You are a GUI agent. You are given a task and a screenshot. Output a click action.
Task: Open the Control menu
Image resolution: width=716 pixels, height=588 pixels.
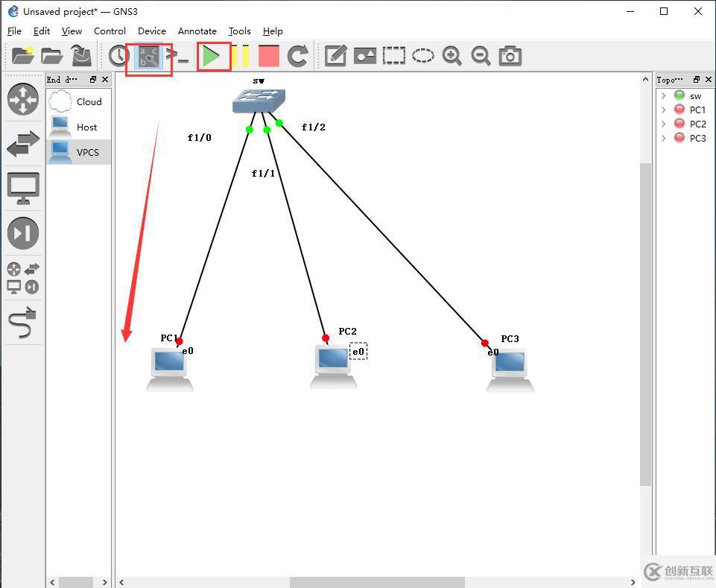pos(110,31)
